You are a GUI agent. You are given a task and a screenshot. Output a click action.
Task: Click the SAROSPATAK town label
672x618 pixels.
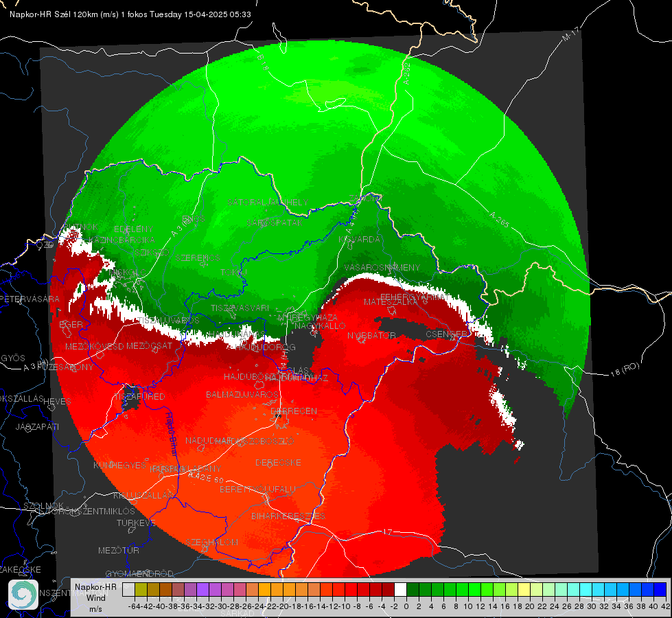(275, 222)
